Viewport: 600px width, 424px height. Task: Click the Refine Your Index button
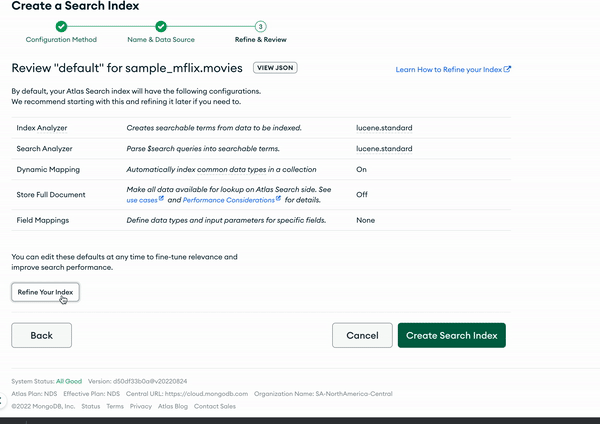pyautogui.click(x=45, y=292)
